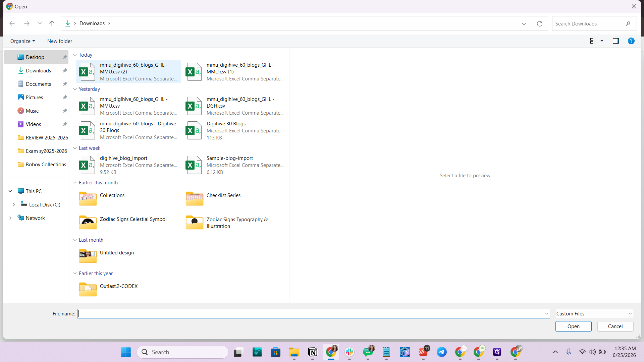Open Slack from the taskbar
The image size is (644, 362).
coord(349,352)
